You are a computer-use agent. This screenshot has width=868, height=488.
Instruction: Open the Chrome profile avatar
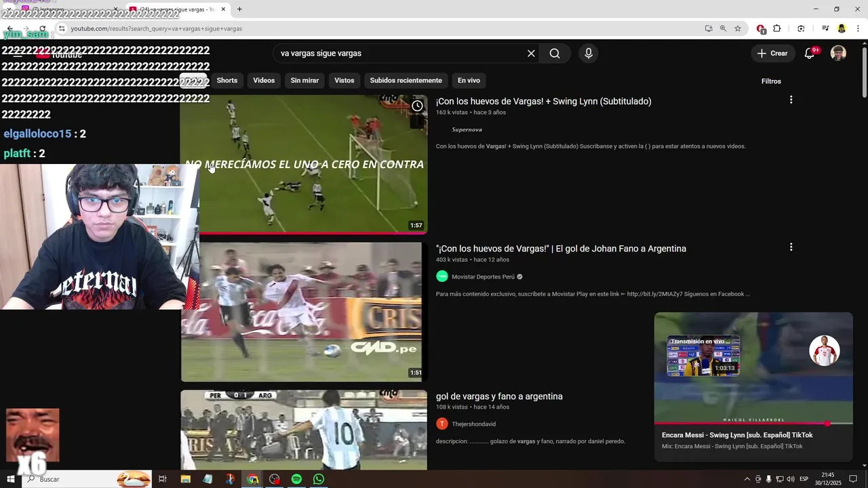tap(842, 28)
